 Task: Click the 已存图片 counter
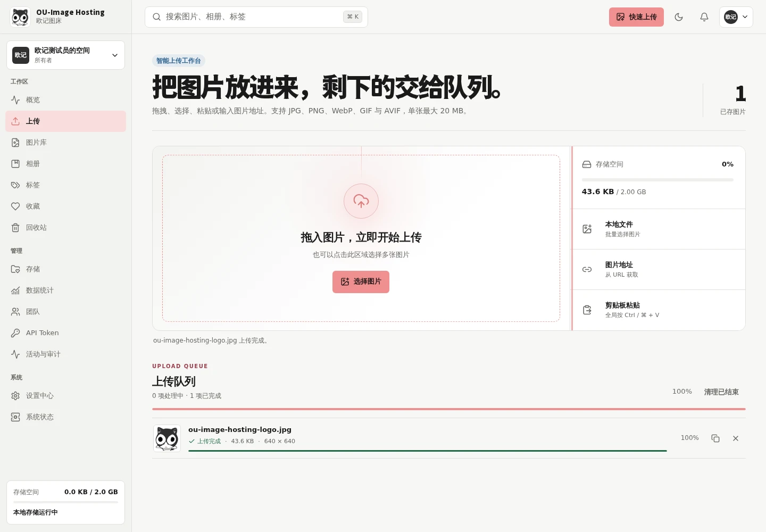pyautogui.click(x=733, y=100)
